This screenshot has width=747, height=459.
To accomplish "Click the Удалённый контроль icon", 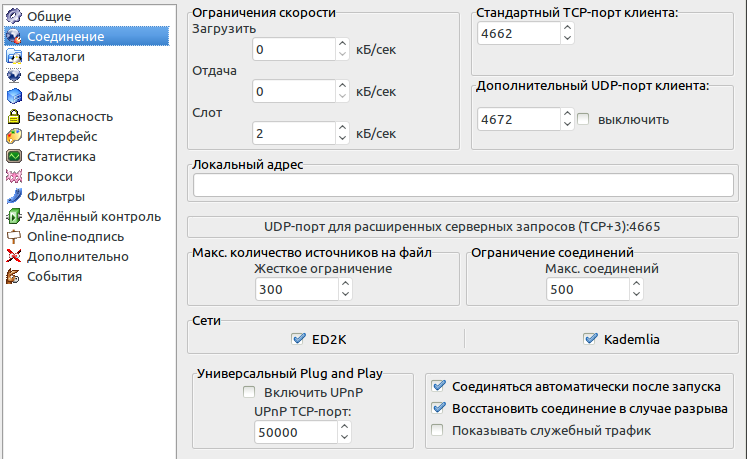I will pos(14,216).
